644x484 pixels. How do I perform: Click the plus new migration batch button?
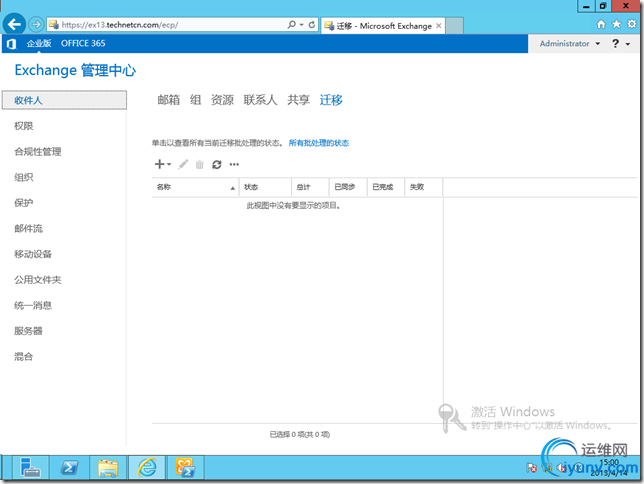pos(163,164)
